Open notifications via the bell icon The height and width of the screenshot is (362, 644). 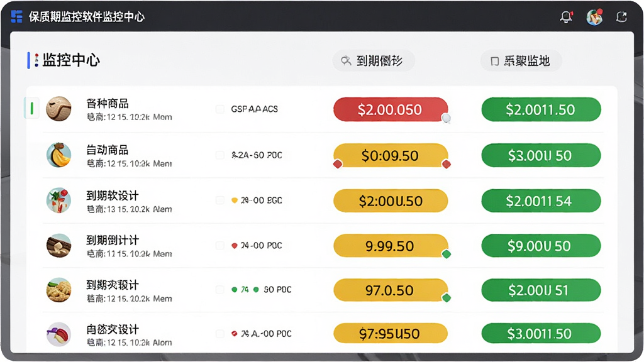566,16
